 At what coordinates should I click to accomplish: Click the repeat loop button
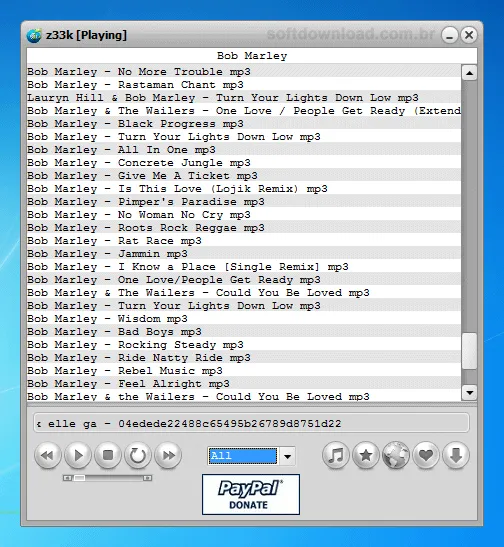[138, 455]
